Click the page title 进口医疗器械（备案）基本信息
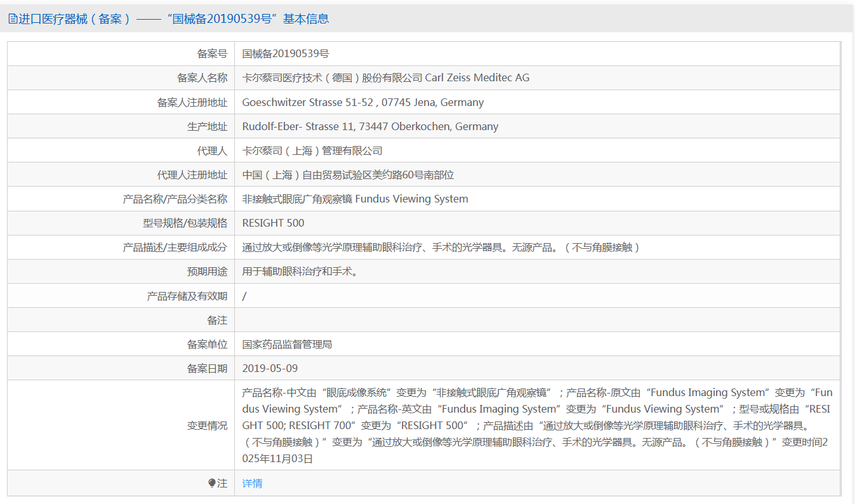855x504 pixels. [173, 19]
